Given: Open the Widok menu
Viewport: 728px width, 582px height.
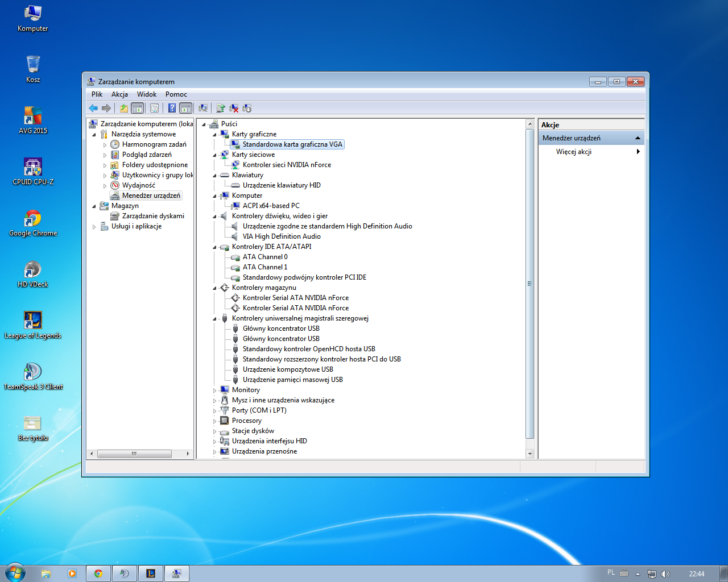Looking at the screenshot, I should [147, 94].
